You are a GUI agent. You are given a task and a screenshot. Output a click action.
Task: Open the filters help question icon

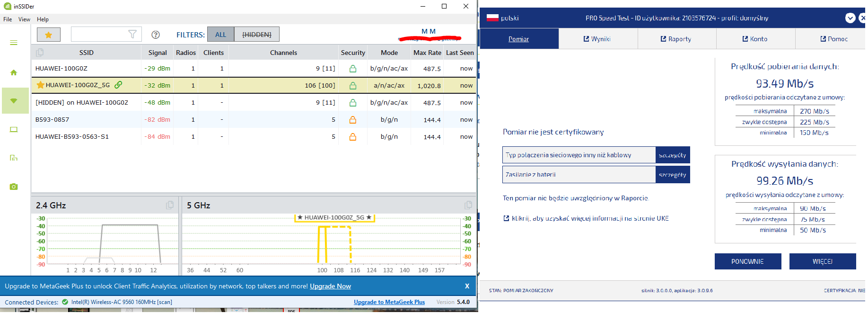(x=156, y=35)
